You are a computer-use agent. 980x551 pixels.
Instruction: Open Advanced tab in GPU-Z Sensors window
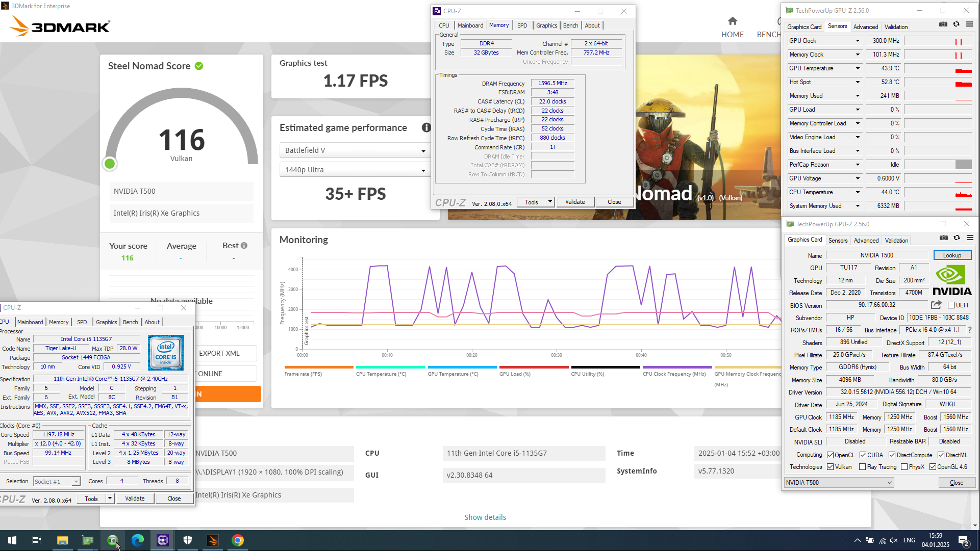(866, 27)
